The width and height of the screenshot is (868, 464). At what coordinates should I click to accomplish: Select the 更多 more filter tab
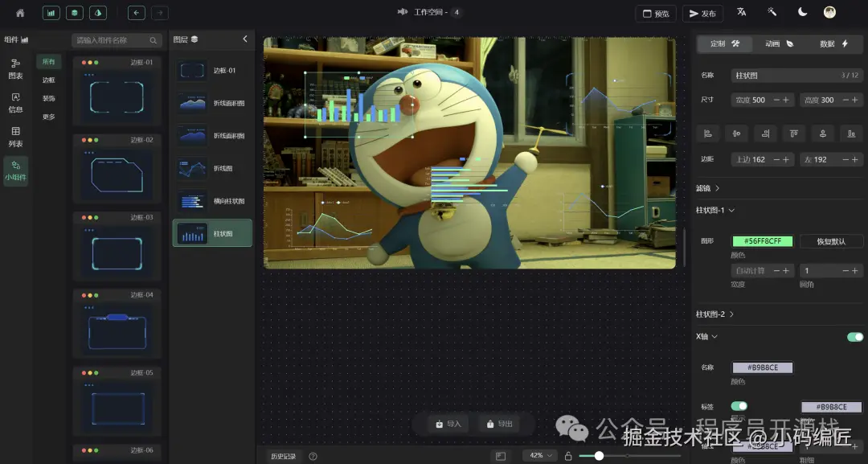pos(49,117)
